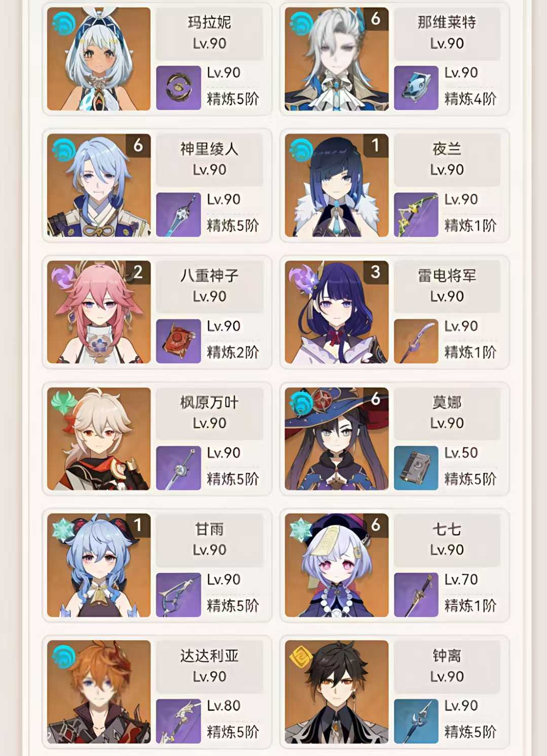The image size is (547, 756).
Task: Select Mona's hydro element emblem
Action: click(301, 403)
